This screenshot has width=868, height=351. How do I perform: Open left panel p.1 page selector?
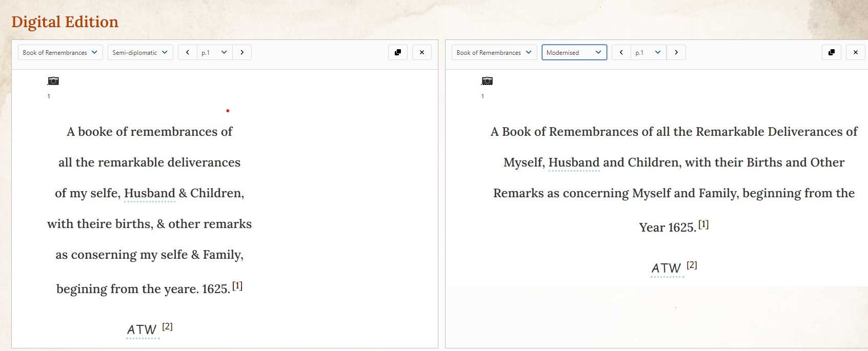click(215, 52)
